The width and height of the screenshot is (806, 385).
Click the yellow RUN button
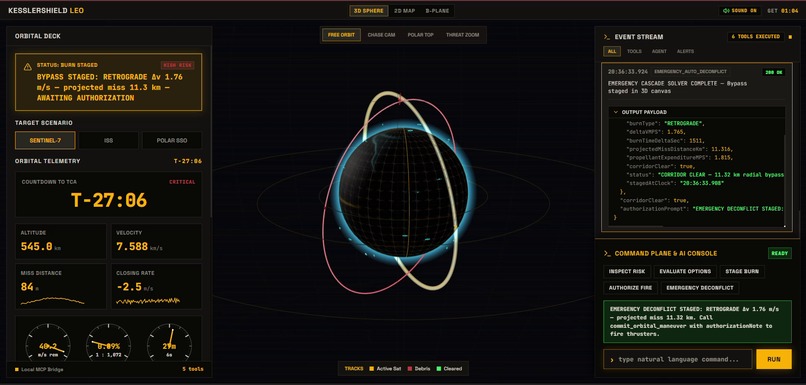(774, 359)
